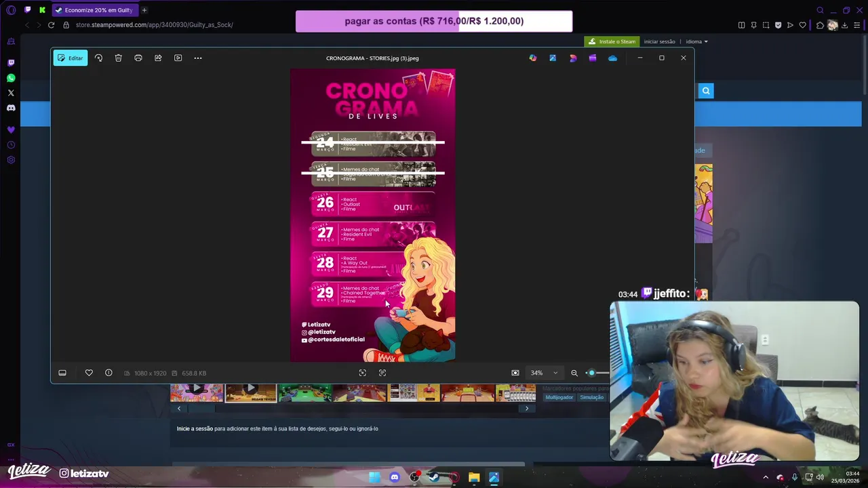Open Opera sidebar settings gear

[x=11, y=160]
